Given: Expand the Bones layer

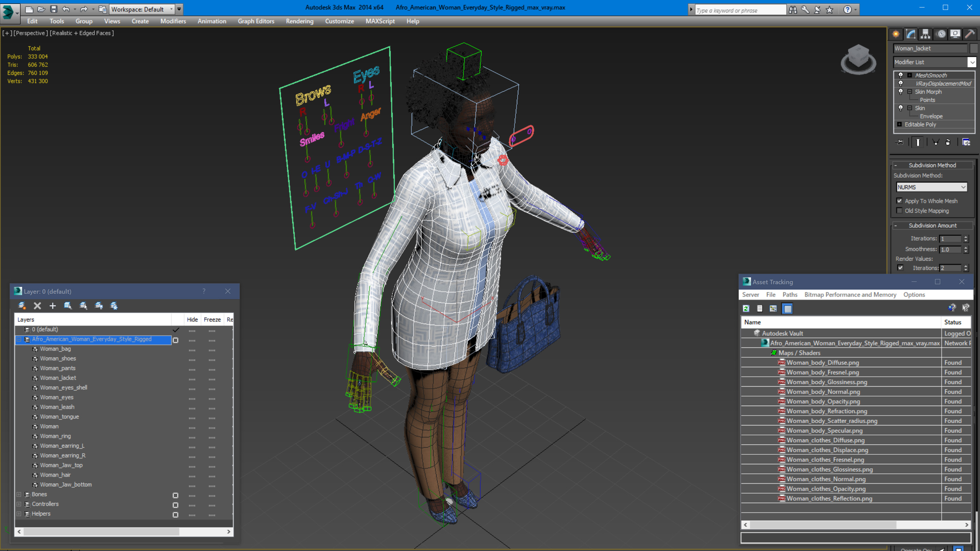Looking at the screenshot, I should (19, 494).
